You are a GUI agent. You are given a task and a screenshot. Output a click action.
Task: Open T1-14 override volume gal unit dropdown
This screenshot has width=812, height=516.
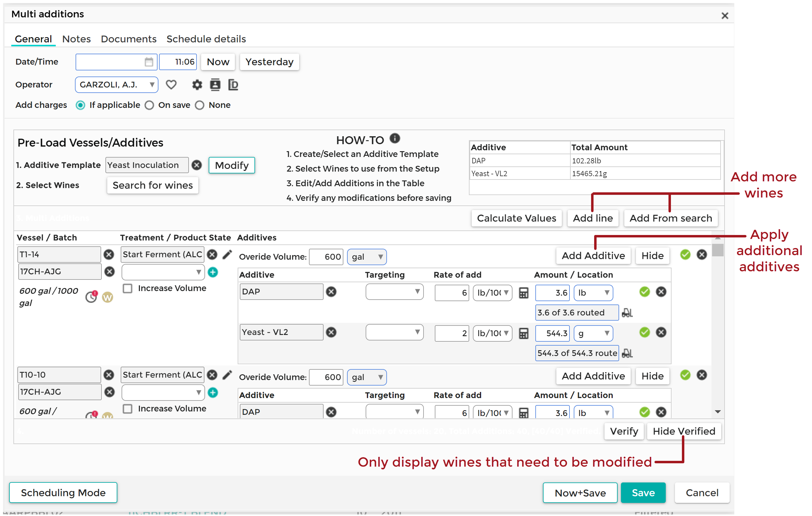367,257
